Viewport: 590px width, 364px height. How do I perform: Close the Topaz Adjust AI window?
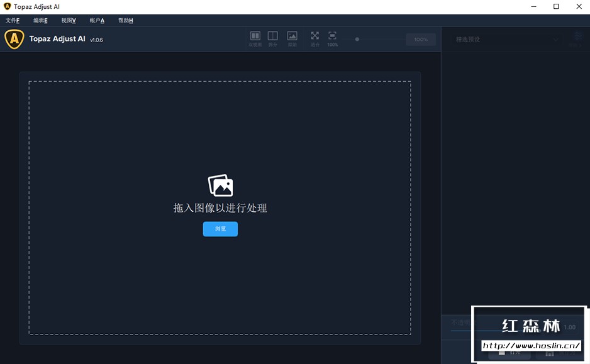pyautogui.click(x=579, y=6)
